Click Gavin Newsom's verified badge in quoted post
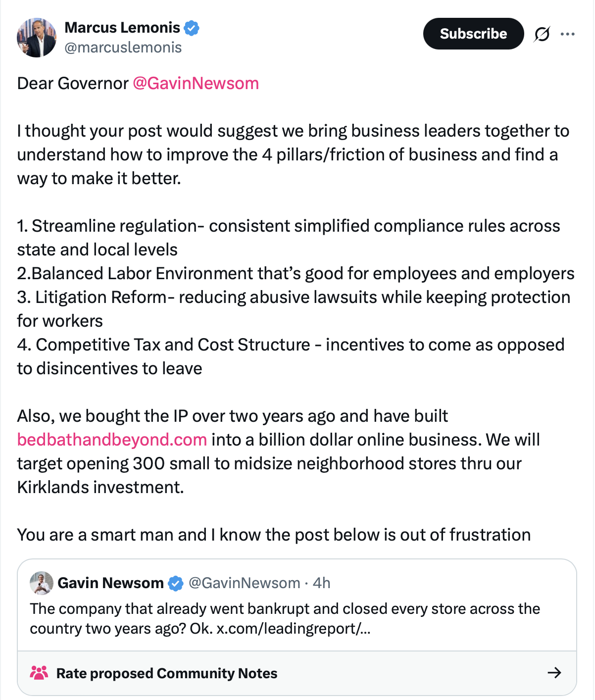Screen dimensions: 595x700 point(175,584)
